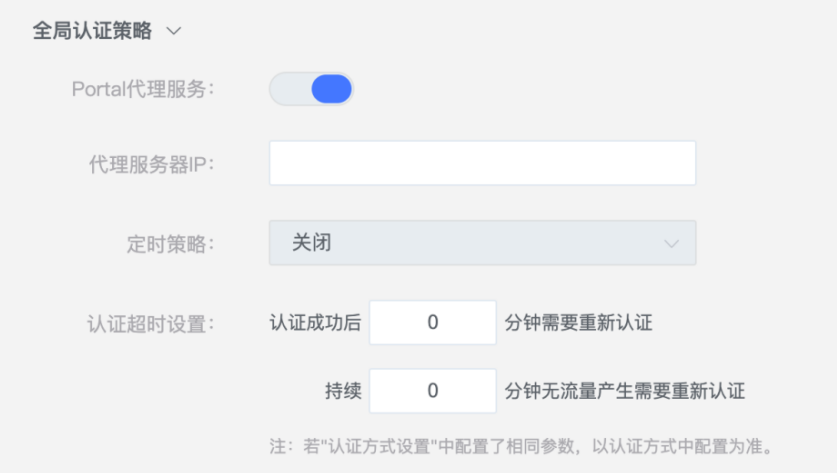The width and height of the screenshot is (837, 473).
Task: Click the 认证超时设置 label
Action: (151, 324)
